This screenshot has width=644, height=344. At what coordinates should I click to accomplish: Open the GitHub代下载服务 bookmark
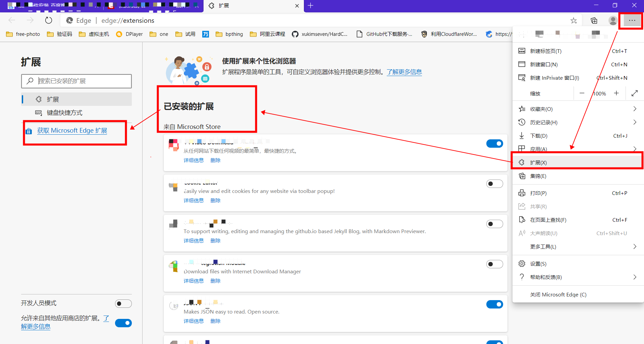(384, 34)
